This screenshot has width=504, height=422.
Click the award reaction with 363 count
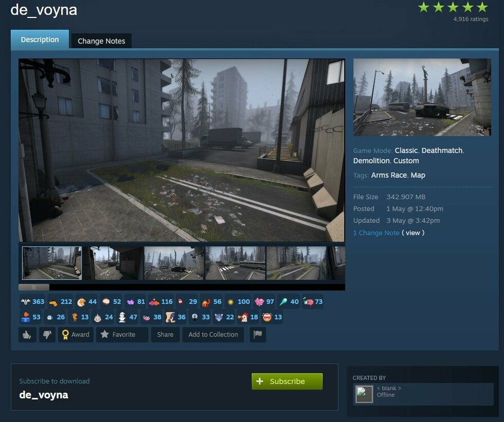coord(32,302)
